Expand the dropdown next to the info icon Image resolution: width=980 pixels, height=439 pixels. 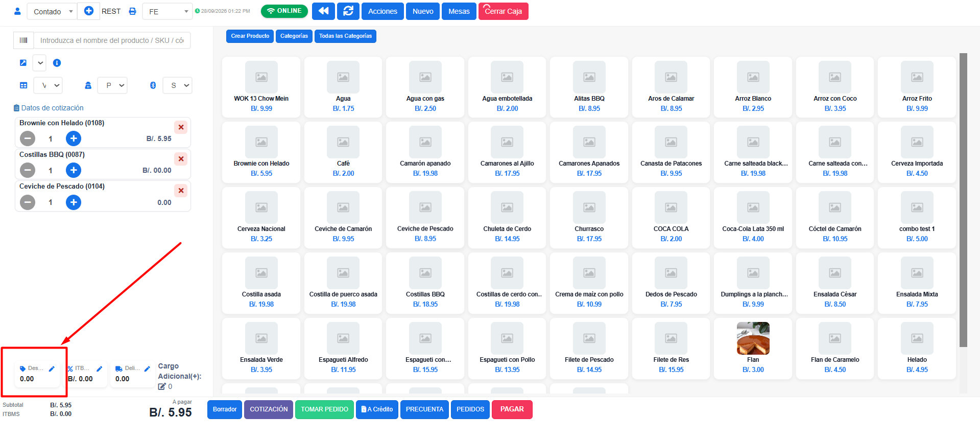pos(40,63)
